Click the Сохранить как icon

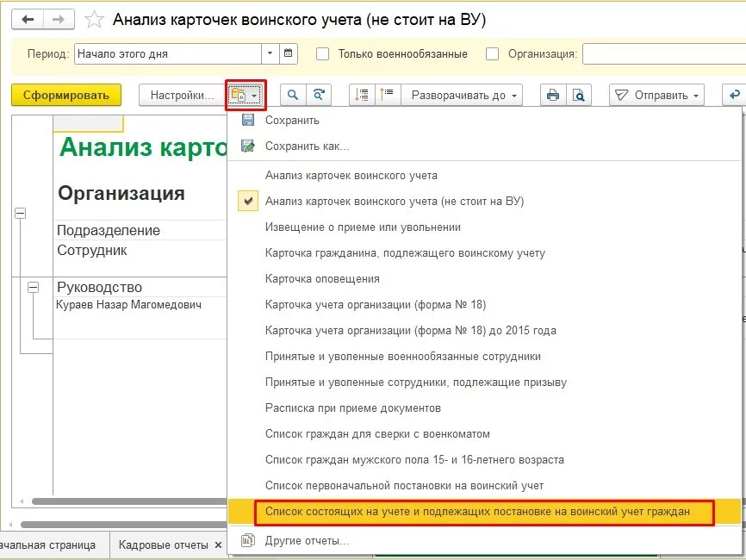(x=248, y=146)
